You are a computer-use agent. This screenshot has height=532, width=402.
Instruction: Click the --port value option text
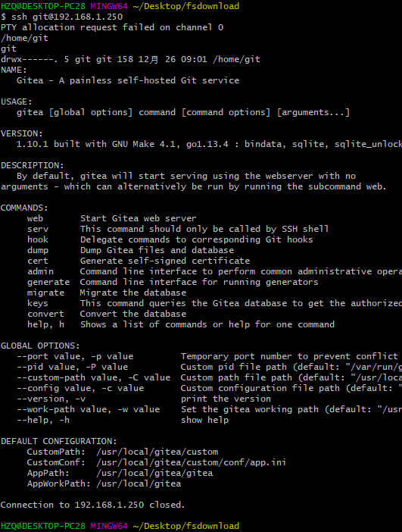(50, 356)
